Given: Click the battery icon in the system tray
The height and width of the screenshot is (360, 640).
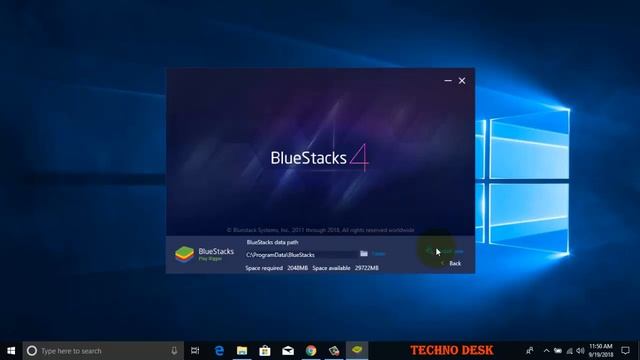Looking at the screenshot, I should pyautogui.click(x=558, y=351).
